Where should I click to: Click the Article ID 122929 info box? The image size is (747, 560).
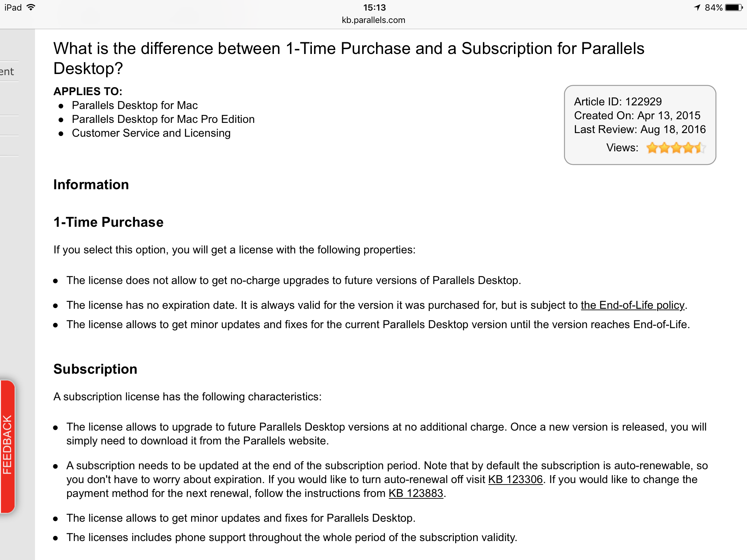(640, 125)
